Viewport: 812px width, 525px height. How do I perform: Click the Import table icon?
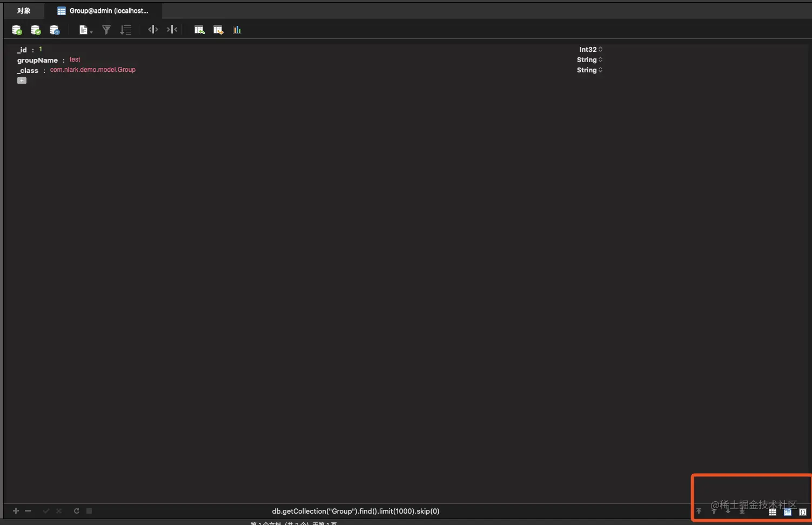point(199,30)
